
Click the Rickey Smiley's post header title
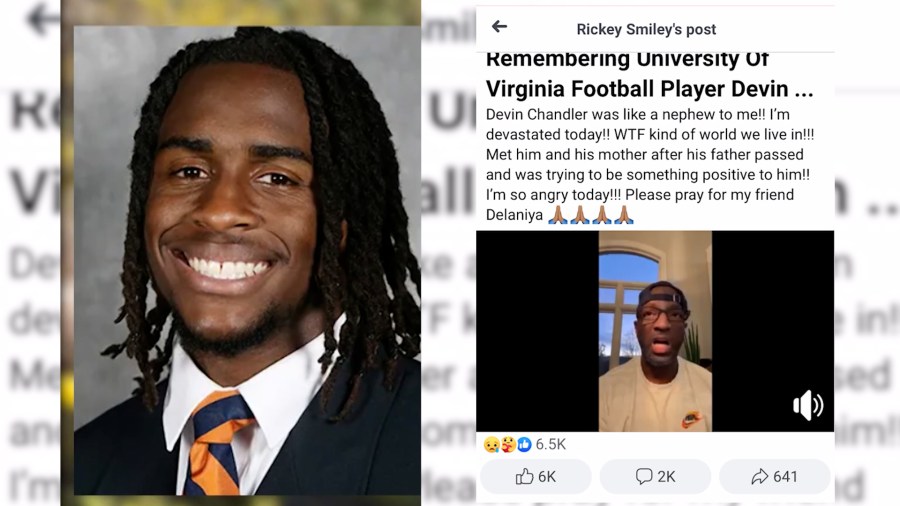tap(646, 29)
